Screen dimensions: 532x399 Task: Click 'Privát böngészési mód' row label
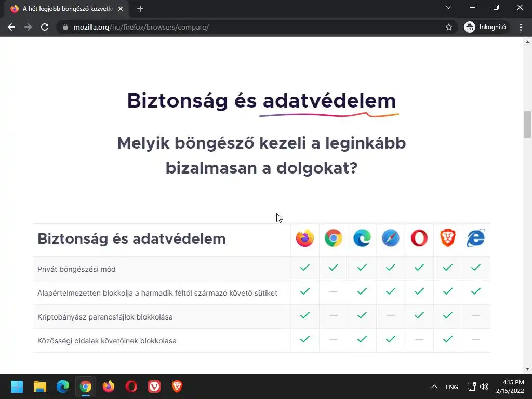coord(76,269)
